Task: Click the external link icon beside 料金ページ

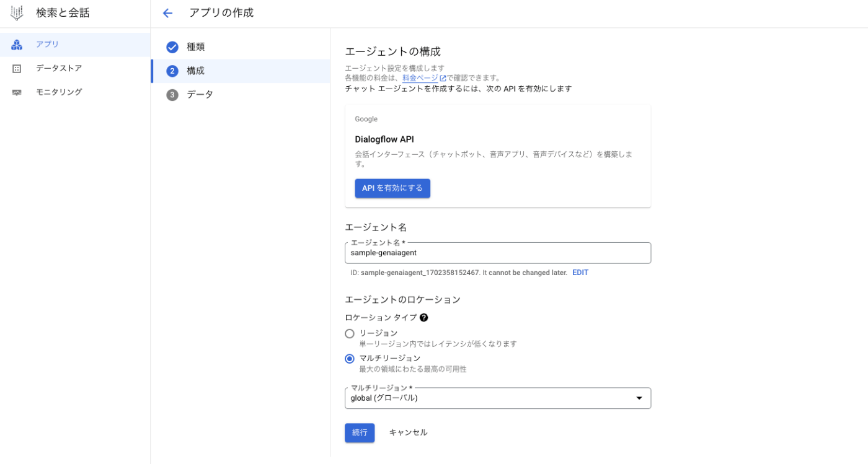Action: [x=443, y=79]
